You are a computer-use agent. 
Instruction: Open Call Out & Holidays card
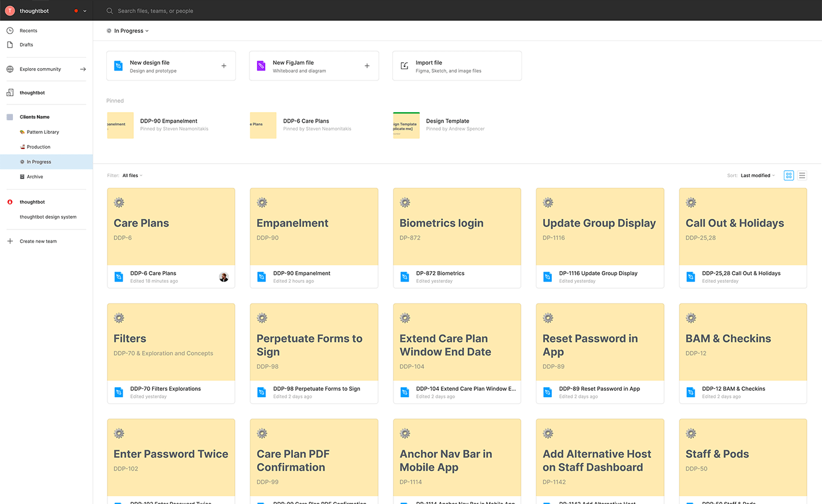(743, 238)
